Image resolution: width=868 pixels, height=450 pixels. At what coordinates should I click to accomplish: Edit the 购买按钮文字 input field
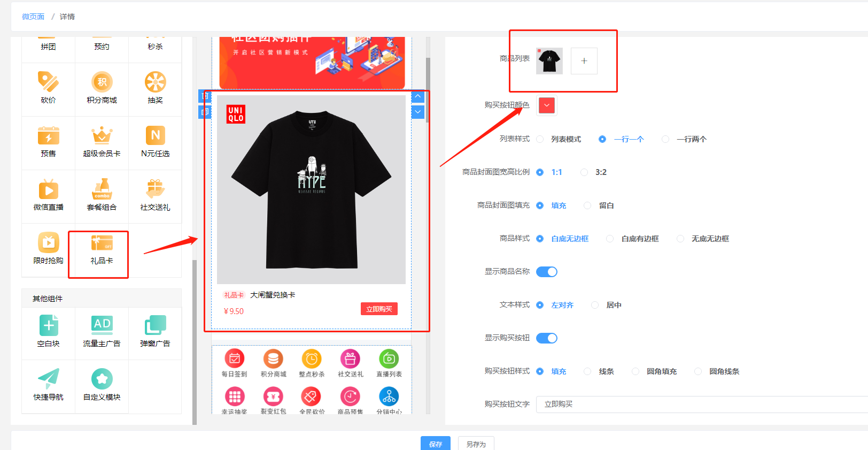[702, 405]
